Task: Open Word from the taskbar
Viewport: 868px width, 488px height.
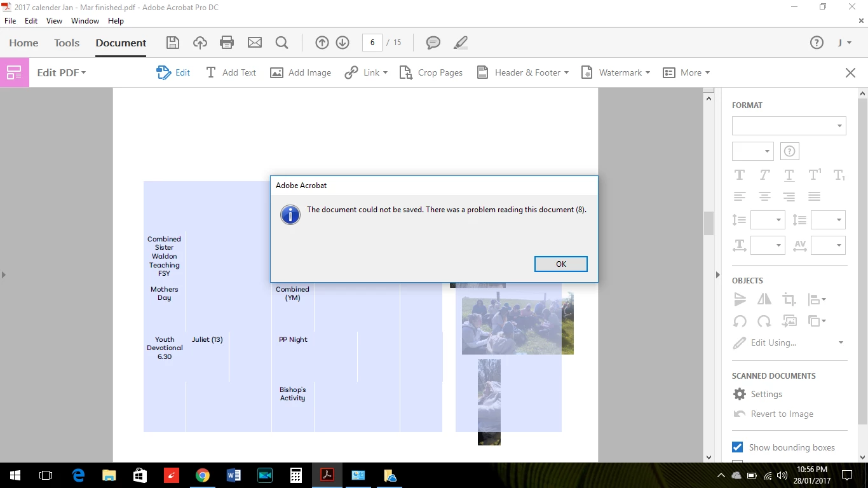Action: pyautogui.click(x=233, y=475)
